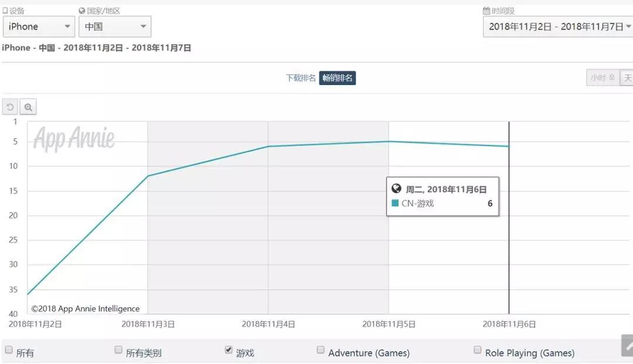633x364 pixels.
Task: Open the iPhone device dropdown
Action: [x=39, y=26]
